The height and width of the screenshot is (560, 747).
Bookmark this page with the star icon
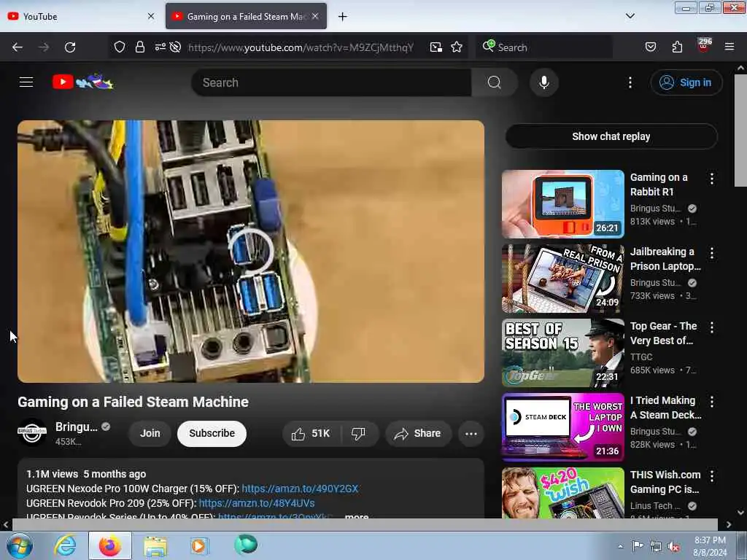[x=457, y=47]
